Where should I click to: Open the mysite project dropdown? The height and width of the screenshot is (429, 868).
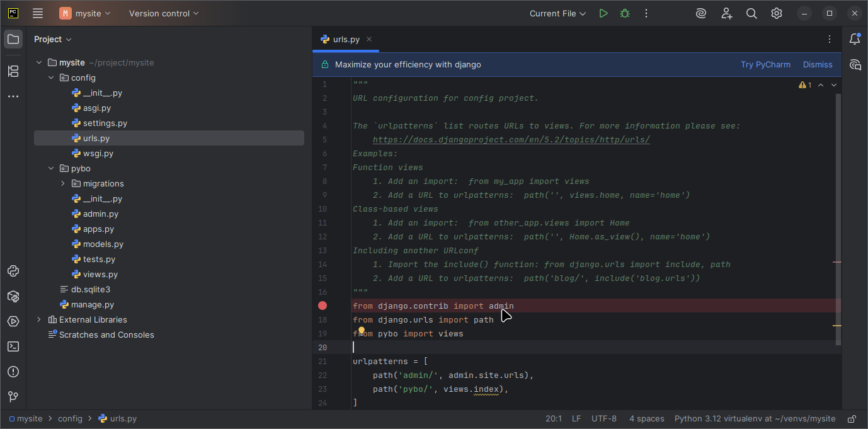85,13
